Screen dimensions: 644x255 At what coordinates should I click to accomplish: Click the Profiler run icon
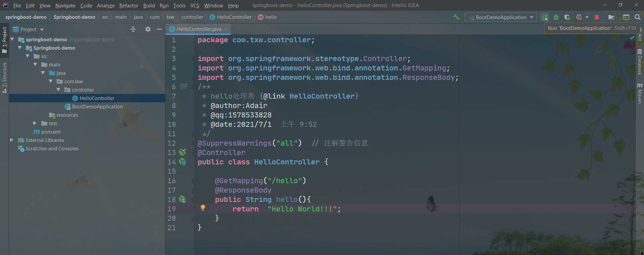[x=579, y=17]
